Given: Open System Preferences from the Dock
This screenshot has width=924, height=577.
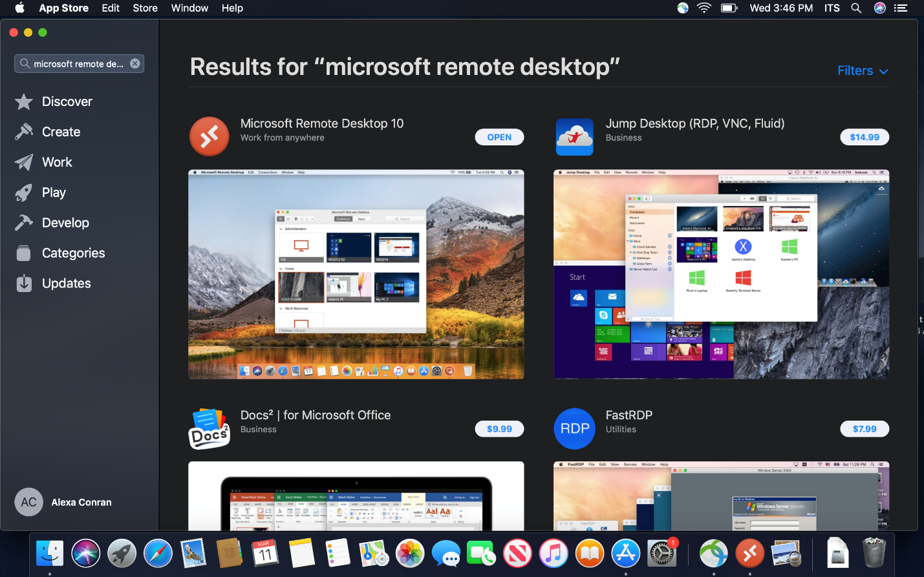Looking at the screenshot, I should tap(662, 554).
